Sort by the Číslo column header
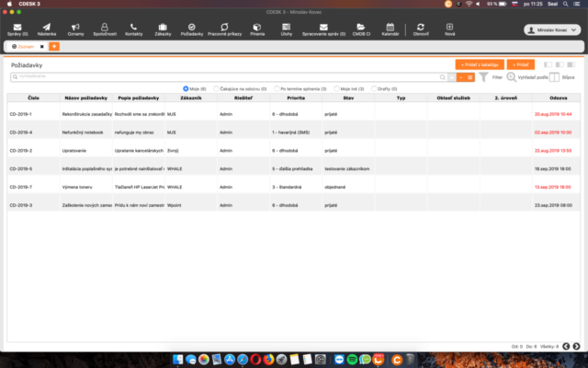588x368 pixels. click(33, 98)
